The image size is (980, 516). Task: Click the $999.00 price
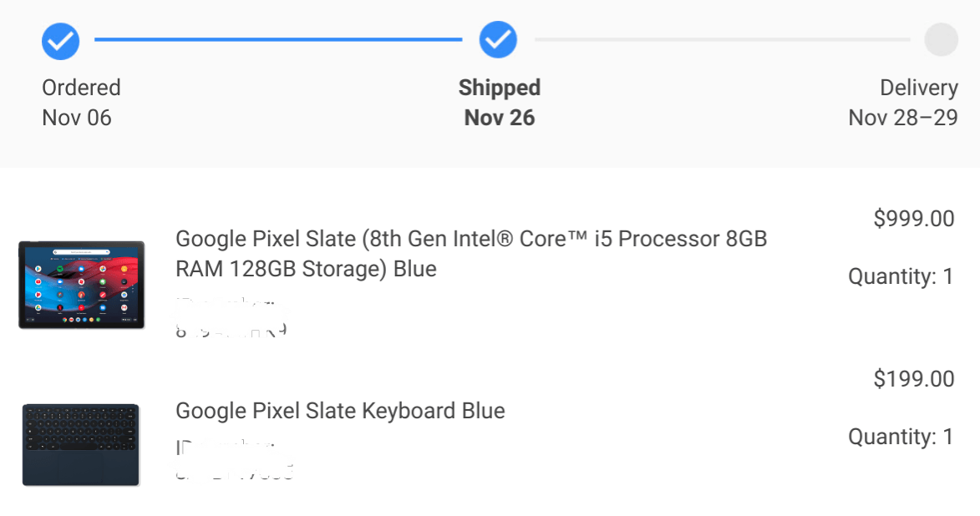tap(913, 219)
